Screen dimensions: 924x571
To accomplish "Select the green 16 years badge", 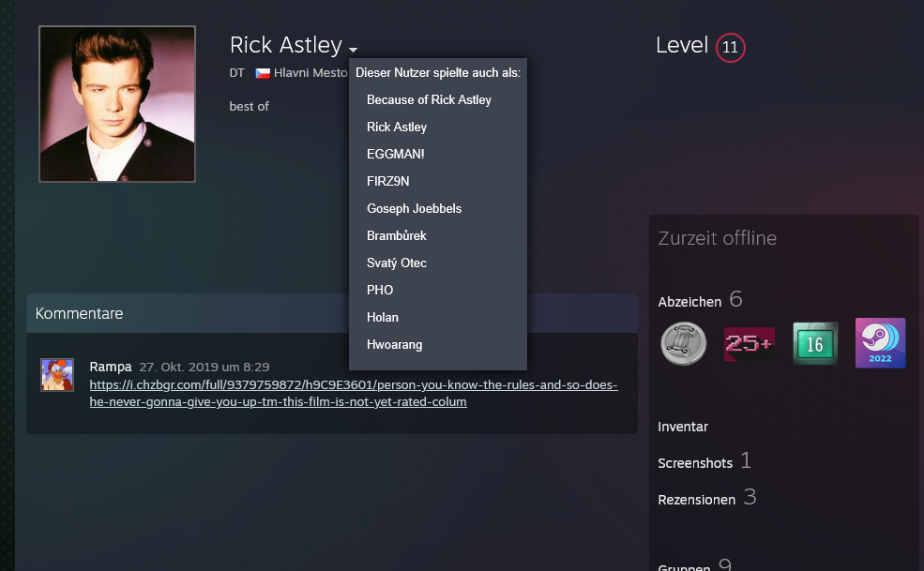I will click(814, 343).
